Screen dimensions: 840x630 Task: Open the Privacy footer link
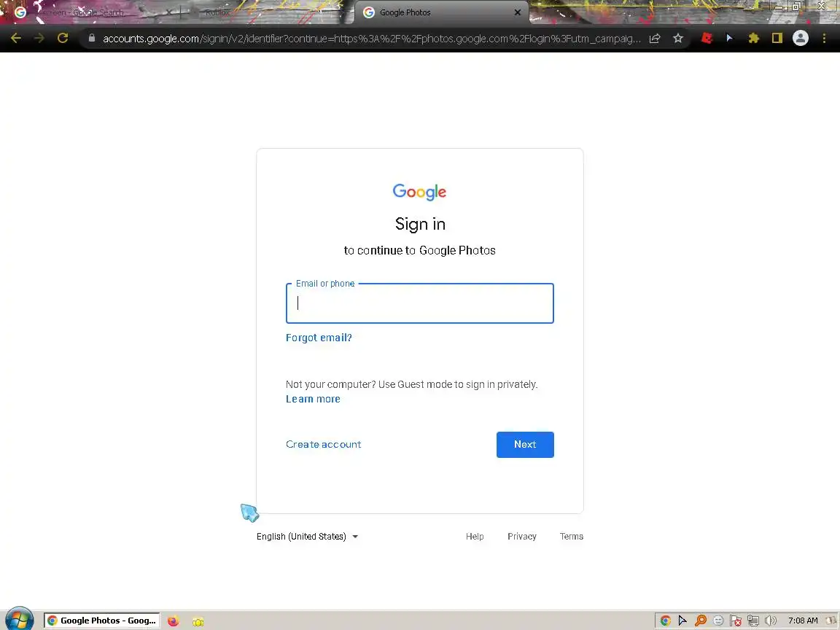pos(522,536)
